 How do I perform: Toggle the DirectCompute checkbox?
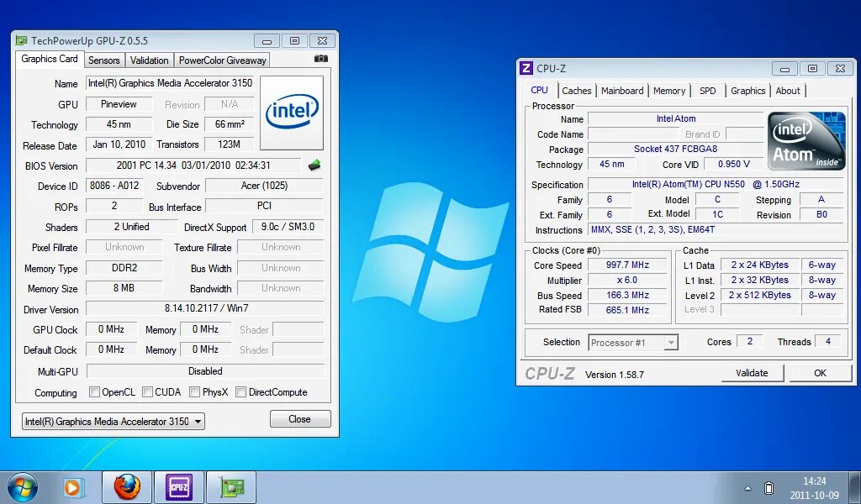(x=240, y=392)
